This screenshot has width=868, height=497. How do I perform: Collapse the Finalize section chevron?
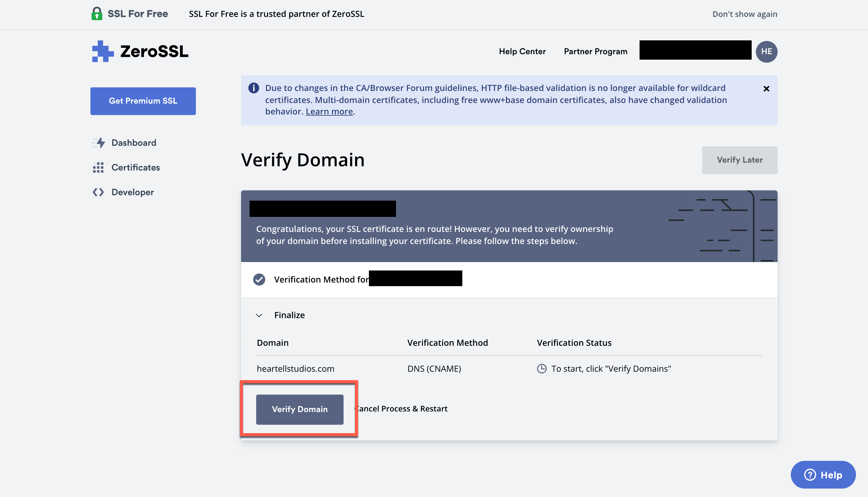click(x=259, y=315)
